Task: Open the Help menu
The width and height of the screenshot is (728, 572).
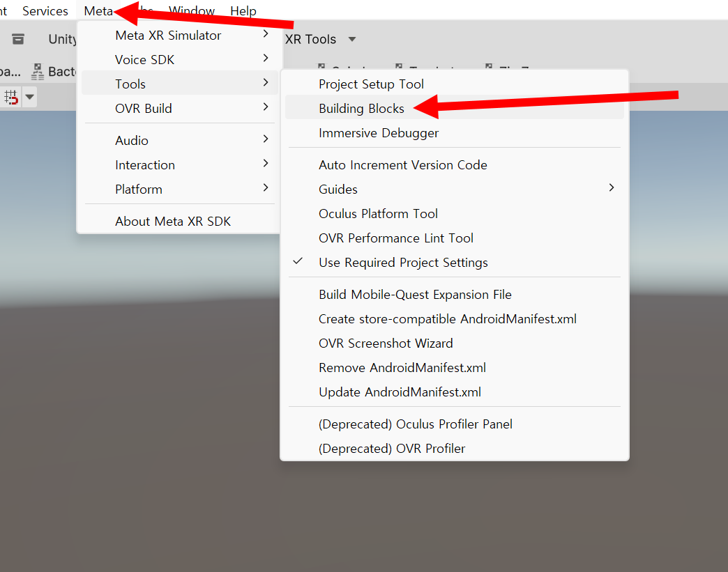Action: click(243, 10)
